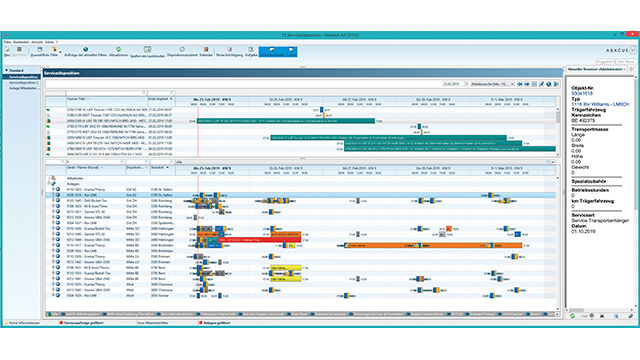Image resolution: width=640 pixels, height=360 pixels.
Task: Click Kein Mitarbeiterfilter status entry
Action: (153, 323)
